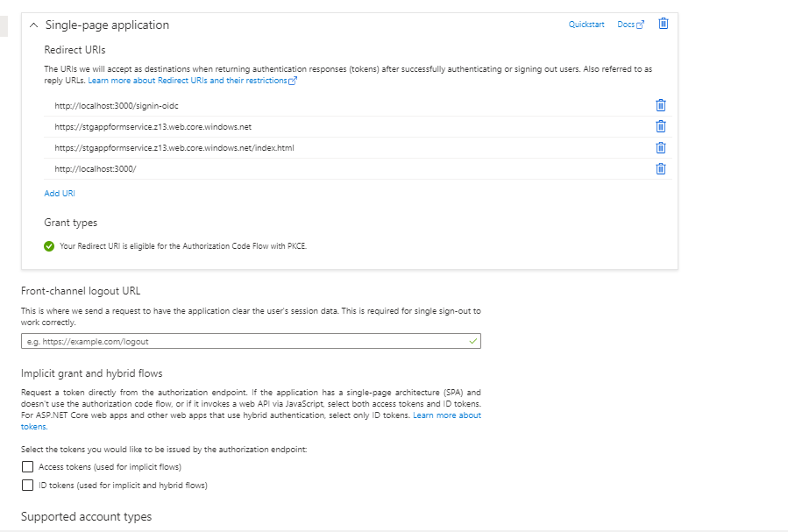Enable ID tokens for implicit and hybrid flows
Viewport: 788px width, 532px height.
click(28, 485)
